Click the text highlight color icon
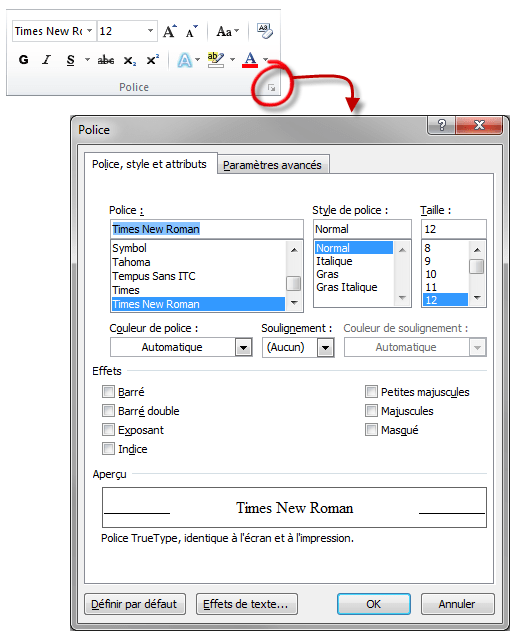Screen dimensions: 518x636 (x=215, y=60)
